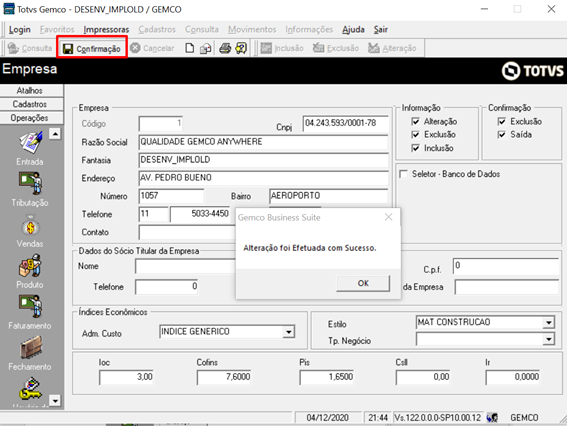This screenshot has height=426, width=567.
Task: Click sidebar scroll up arrow
Action: coord(55,134)
